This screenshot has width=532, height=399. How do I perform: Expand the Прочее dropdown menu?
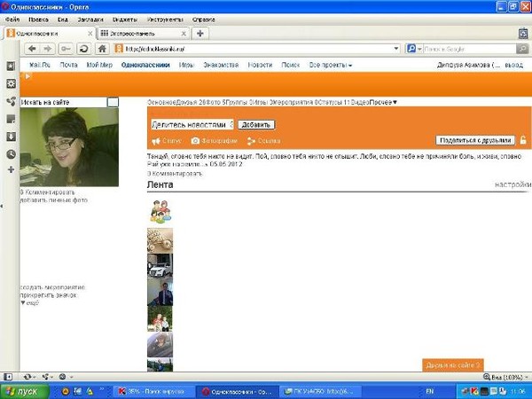383,102
